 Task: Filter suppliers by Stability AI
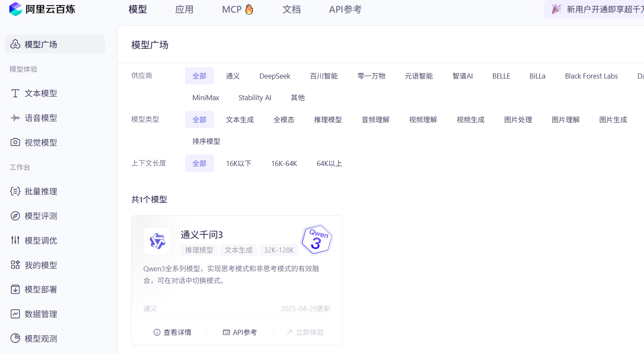(255, 98)
